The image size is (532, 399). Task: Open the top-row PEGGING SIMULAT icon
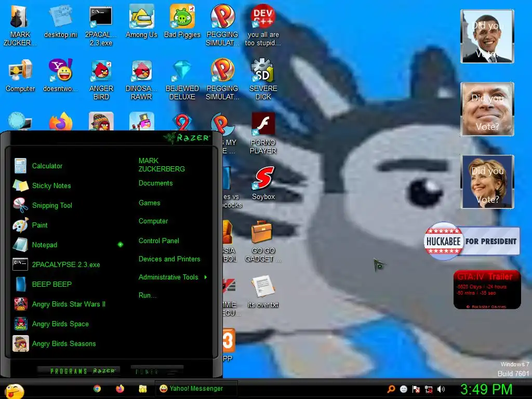(222, 25)
